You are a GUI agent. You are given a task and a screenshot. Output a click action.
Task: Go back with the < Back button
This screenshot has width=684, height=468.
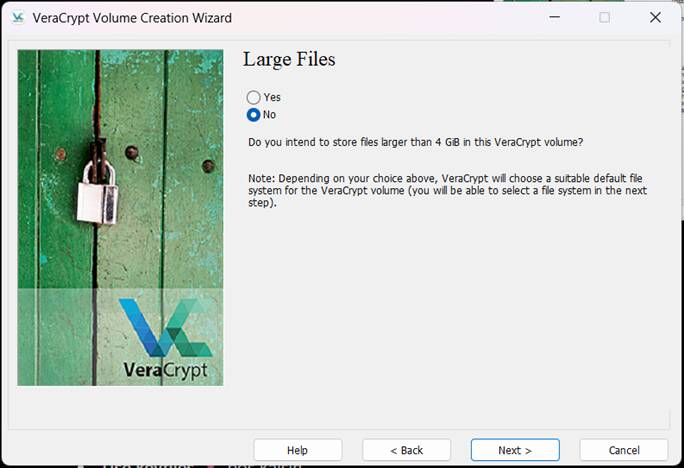tap(407, 450)
